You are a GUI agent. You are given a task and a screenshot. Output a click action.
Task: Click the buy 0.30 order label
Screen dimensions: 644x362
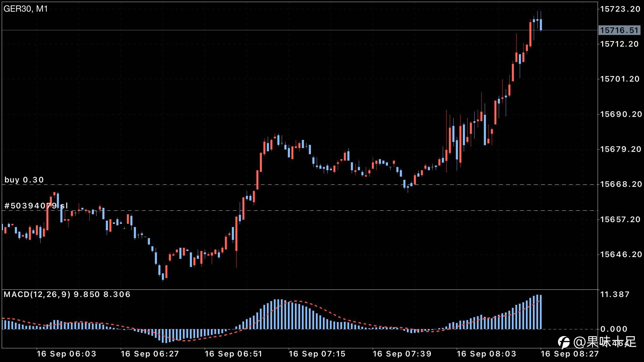point(24,180)
